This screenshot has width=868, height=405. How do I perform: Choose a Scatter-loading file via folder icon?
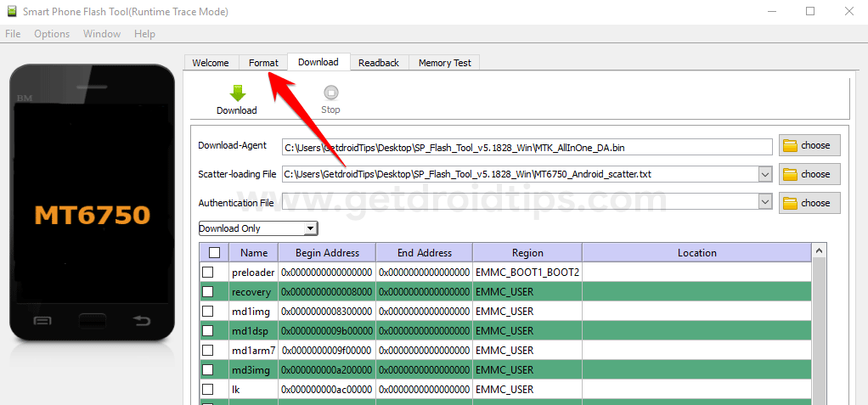(790, 174)
